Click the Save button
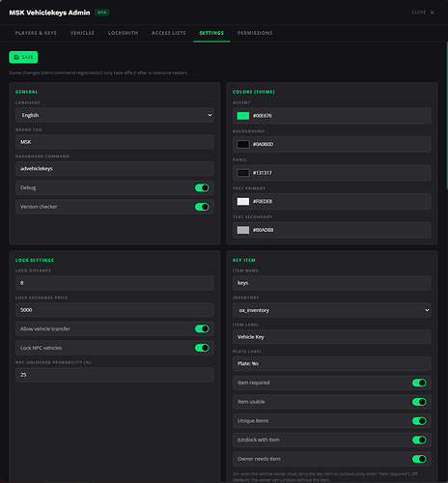Screen dimensions: 448x483 pos(23,57)
